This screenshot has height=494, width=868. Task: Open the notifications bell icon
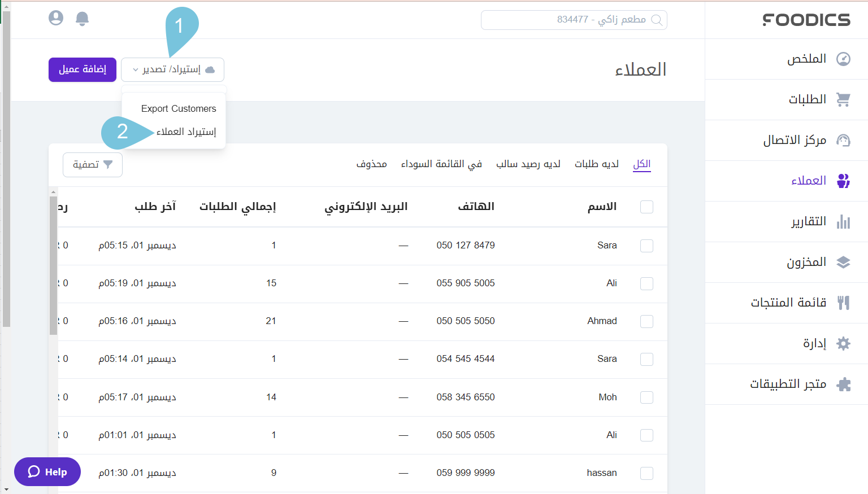(x=82, y=18)
